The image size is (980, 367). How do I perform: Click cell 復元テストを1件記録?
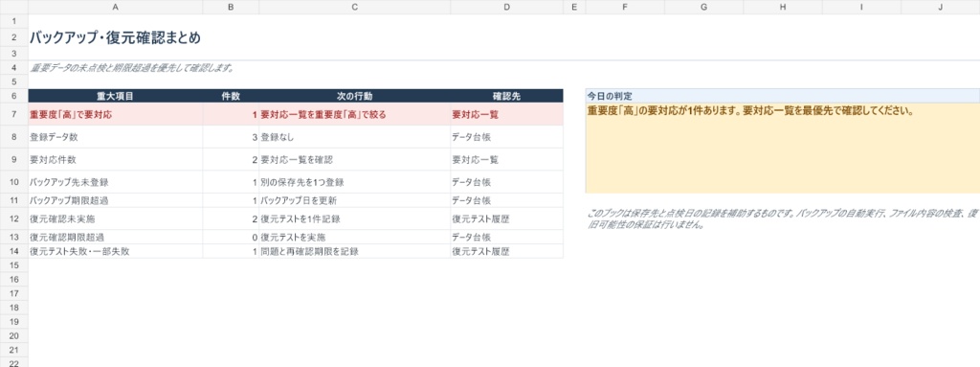(x=354, y=219)
